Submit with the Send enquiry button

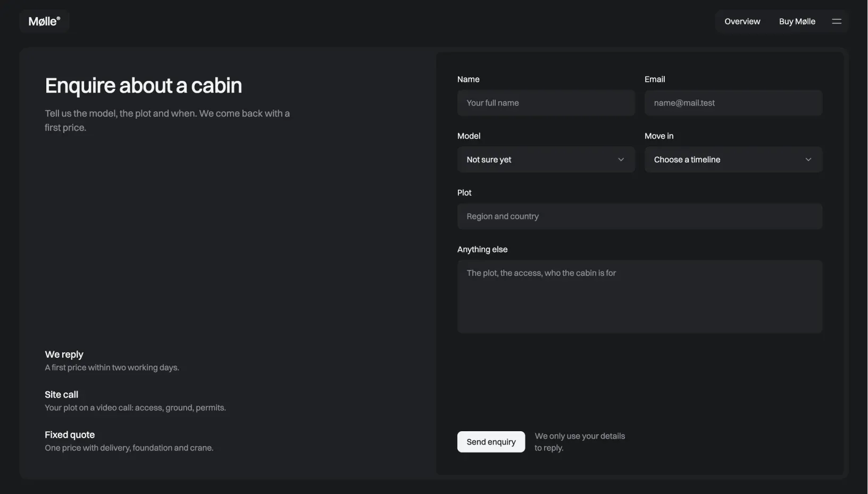(x=491, y=442)
